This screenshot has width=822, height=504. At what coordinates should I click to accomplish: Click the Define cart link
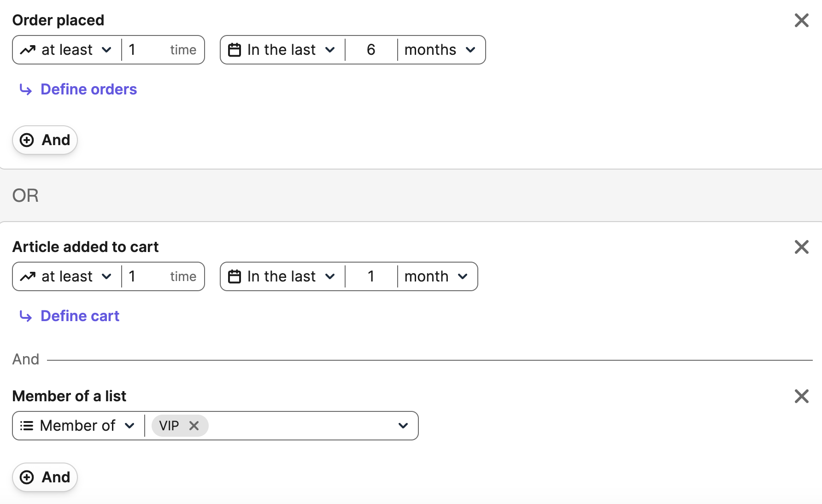tap(80, 316)
